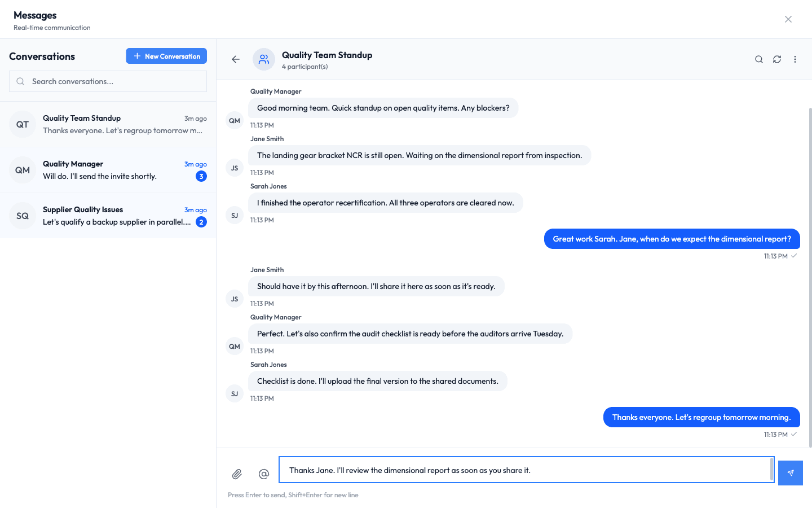This screenshot has height=508, width=812.
Task: Click the operator recertification message bubble
Action: (386, 203)
